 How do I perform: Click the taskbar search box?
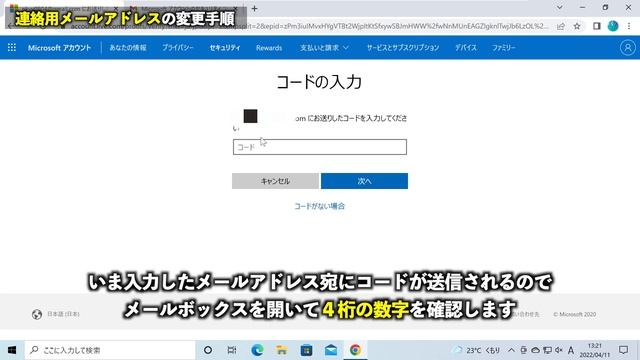click(x=110, y=350)
